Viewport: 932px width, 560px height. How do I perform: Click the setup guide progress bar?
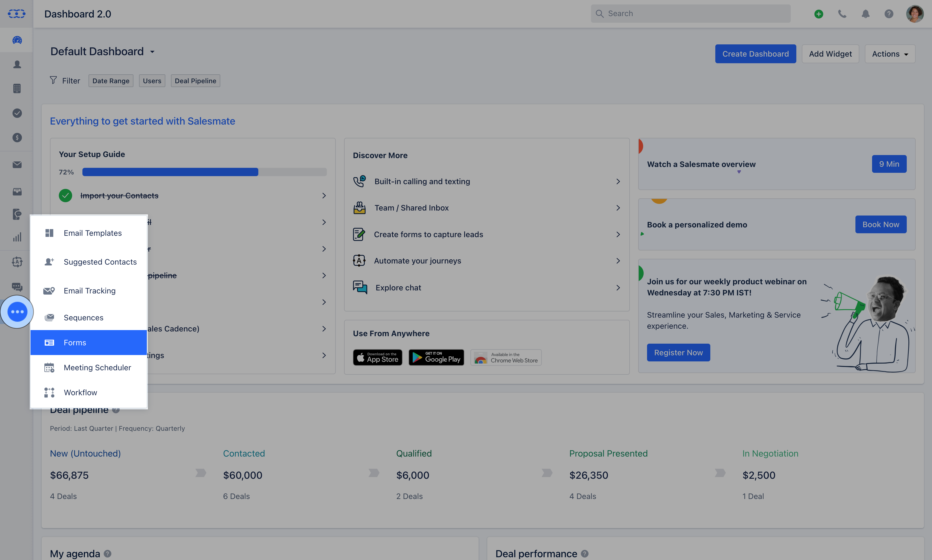tap(204, 172)
